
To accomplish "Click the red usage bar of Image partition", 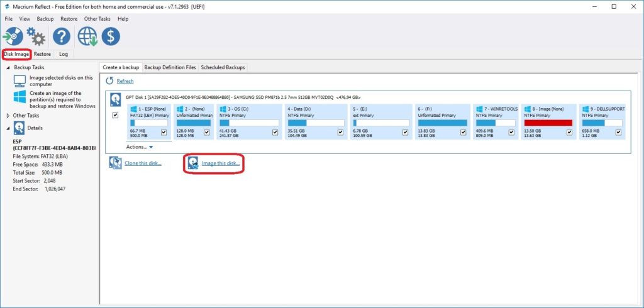I will pyautogui.click(x=548, y=123).
